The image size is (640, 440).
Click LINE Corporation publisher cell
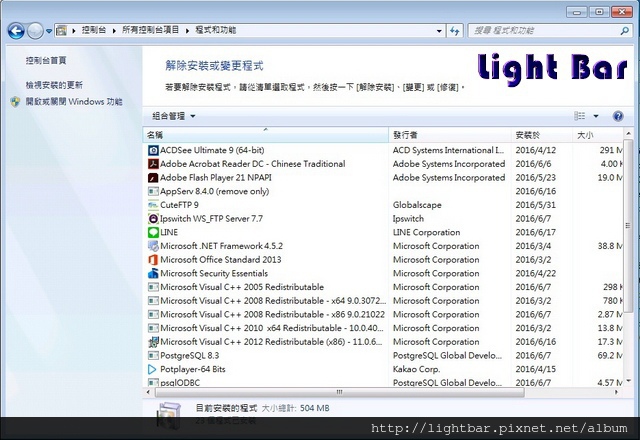click(426, 232)
